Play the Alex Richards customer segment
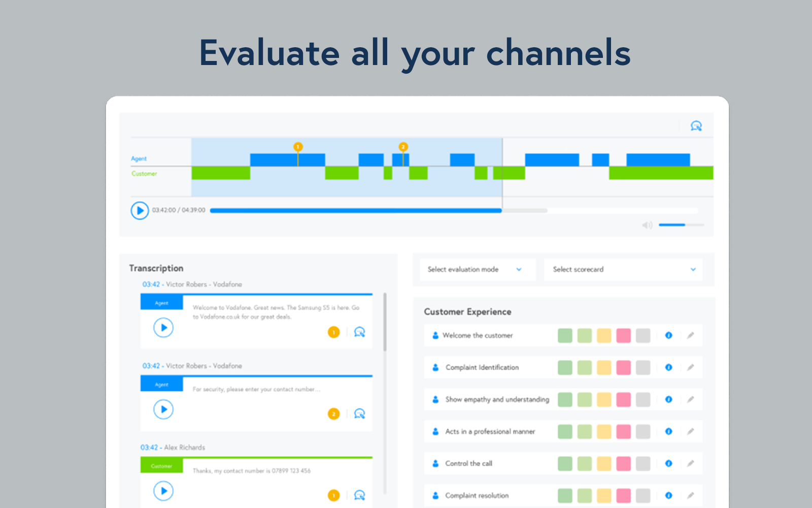 (x=163, y=491)
